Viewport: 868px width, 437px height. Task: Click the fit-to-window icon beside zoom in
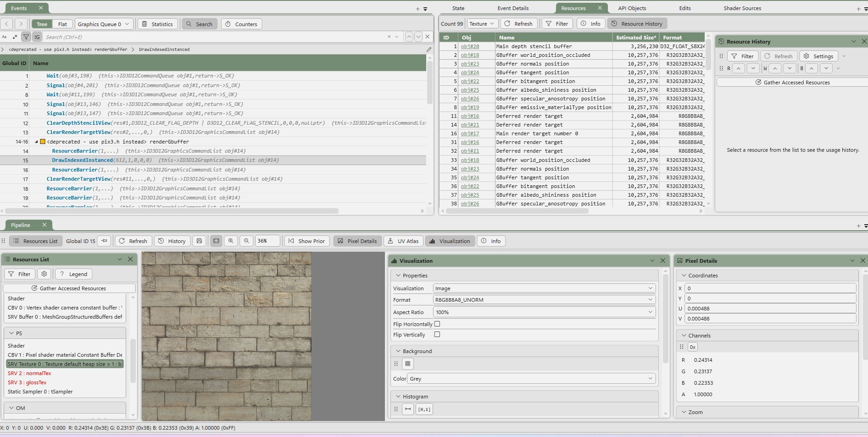(x=216, y=241)
